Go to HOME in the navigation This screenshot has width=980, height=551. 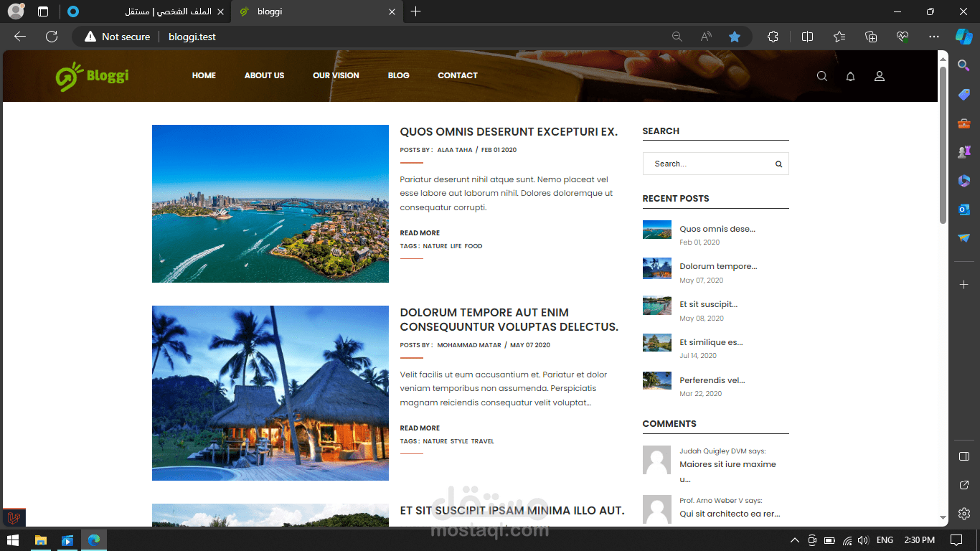[204, 76]
